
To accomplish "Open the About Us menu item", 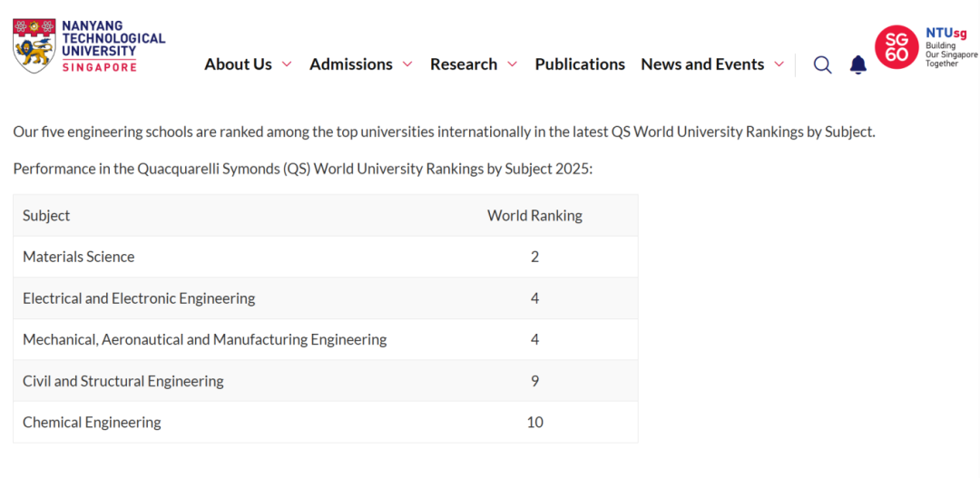I will (x=238, y=64).
